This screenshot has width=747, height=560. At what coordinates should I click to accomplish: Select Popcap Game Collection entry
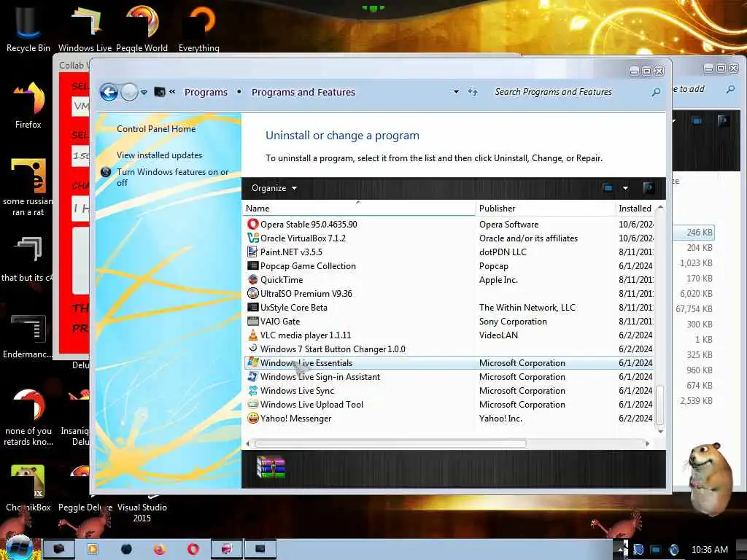pyautogui.click(x=449, y=265)
